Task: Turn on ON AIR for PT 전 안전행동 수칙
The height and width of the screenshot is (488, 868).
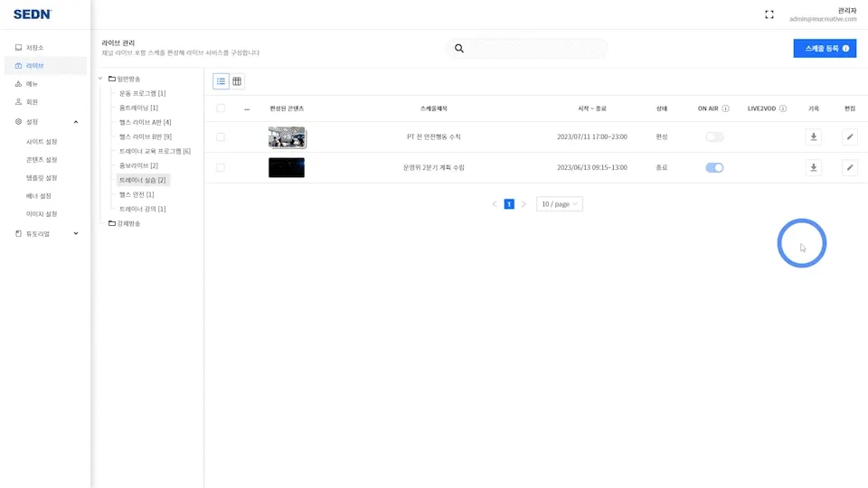Action: [714, 136]
